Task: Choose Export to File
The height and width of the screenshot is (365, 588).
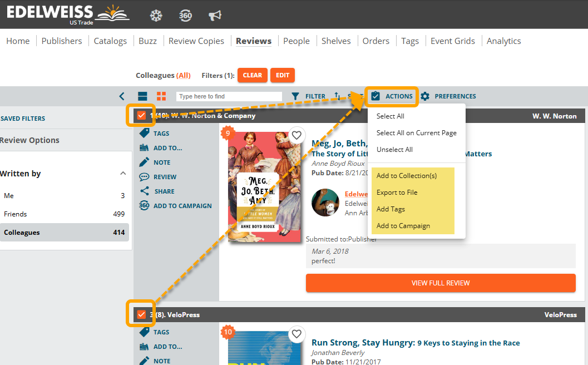Action: click(x=397, y=192)
